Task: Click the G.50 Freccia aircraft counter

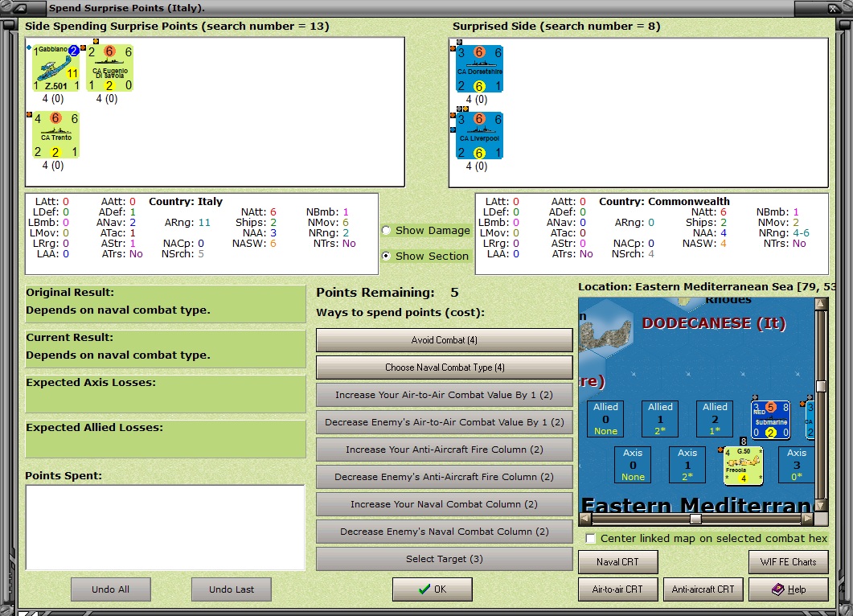Action: 743,466
